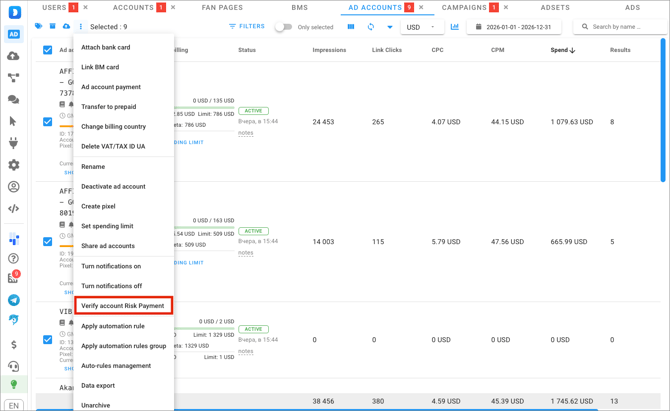Image resolution: width=670 pixels, height=411 pixels.
Task: Open the Telegram icon in the sidebar
Action: coord(13,300)
